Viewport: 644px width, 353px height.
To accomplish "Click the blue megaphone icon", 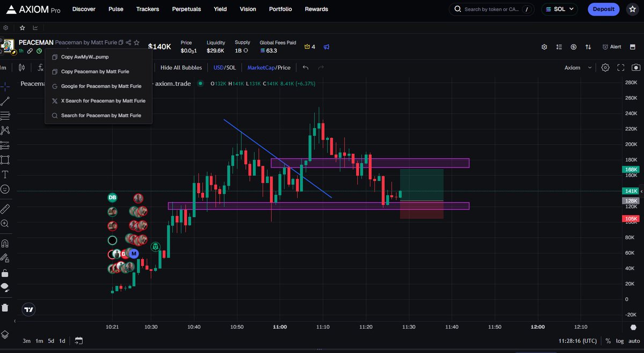I will 326,47.
